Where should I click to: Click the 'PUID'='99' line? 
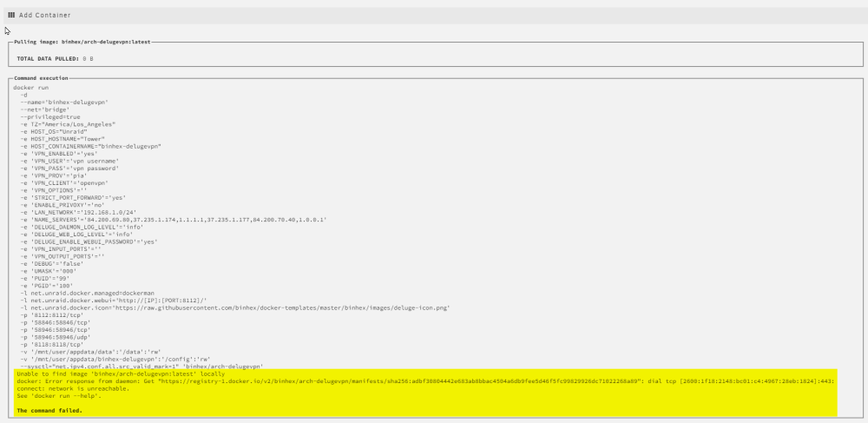[45, 278]
